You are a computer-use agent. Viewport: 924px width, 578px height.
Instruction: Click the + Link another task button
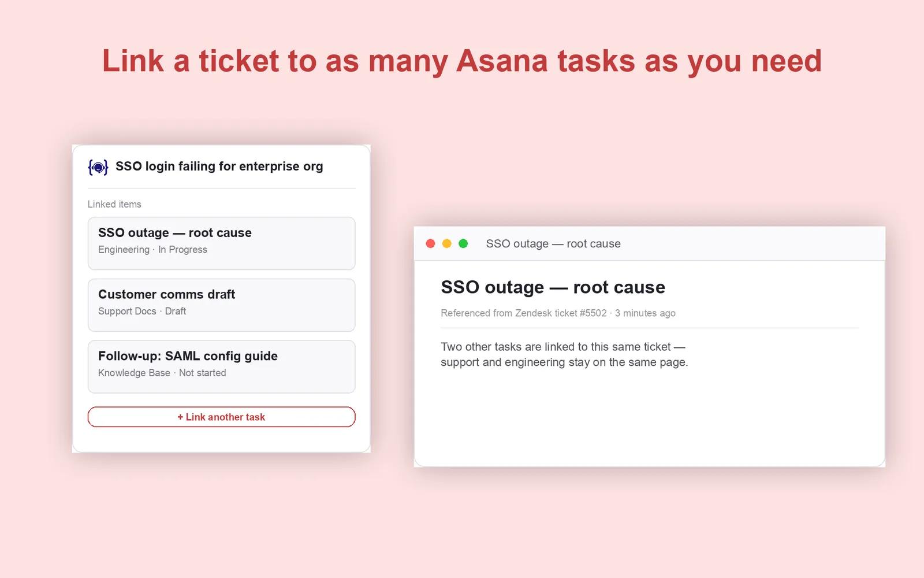pos(221,417)
